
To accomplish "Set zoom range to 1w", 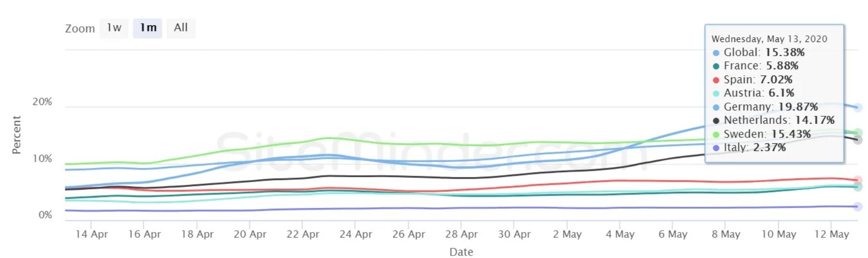I will click(x=114, y=28).
